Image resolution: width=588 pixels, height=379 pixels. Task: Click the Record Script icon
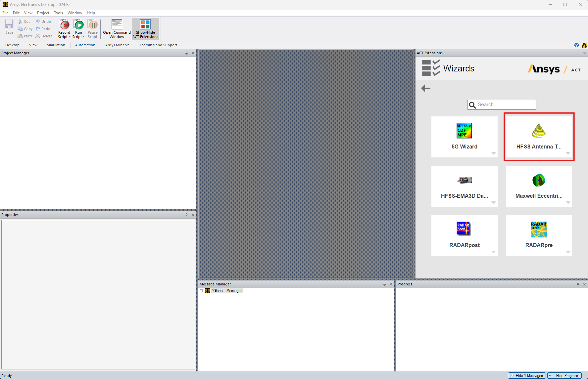tap(64, 25)
